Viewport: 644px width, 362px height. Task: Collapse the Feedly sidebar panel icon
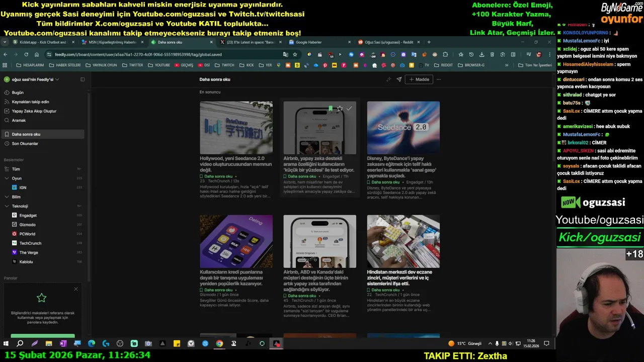83,79
